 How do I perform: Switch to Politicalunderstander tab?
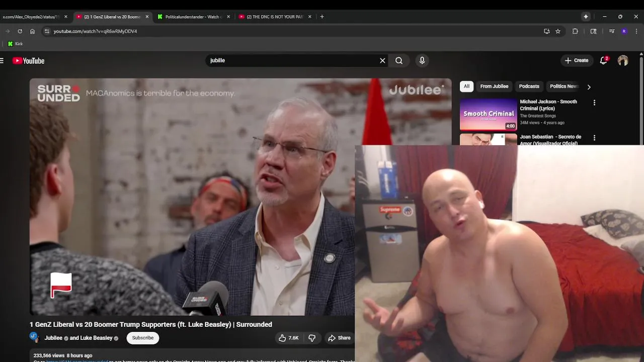click(x=194, y=17)
